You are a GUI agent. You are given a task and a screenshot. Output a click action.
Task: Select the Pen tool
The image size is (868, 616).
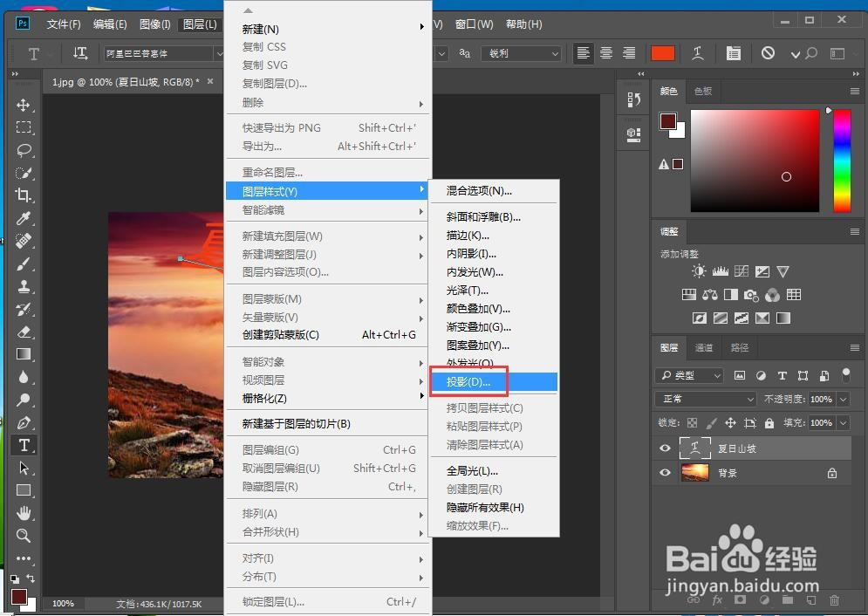24,422
